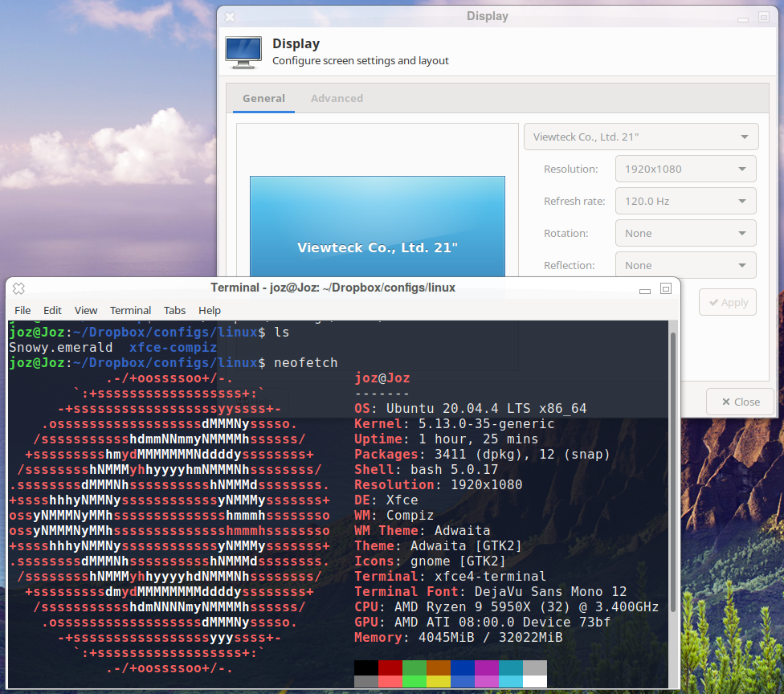Click the Apply button in Display
Screen dimensions: 784x694
click(x=728, y=302)
